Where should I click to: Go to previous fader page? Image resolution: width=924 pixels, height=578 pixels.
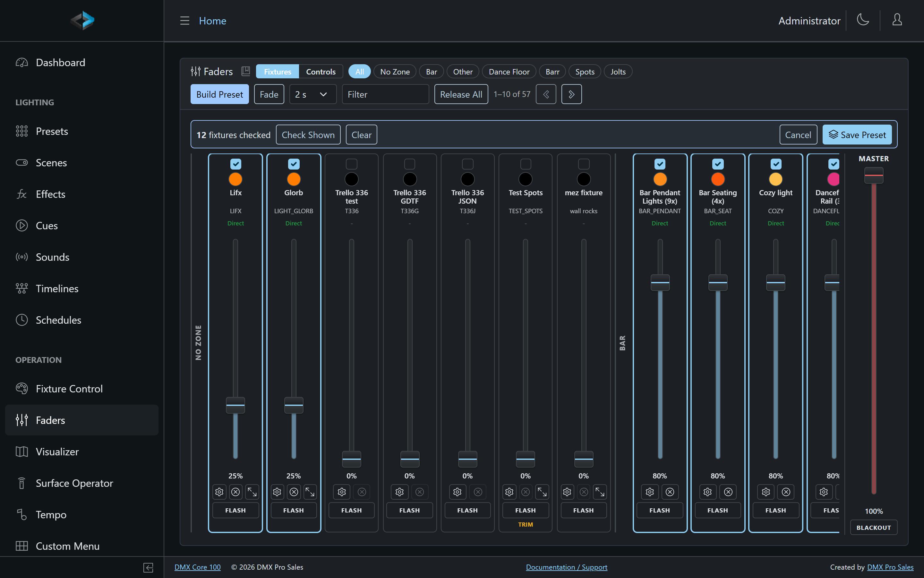point(546,94)
